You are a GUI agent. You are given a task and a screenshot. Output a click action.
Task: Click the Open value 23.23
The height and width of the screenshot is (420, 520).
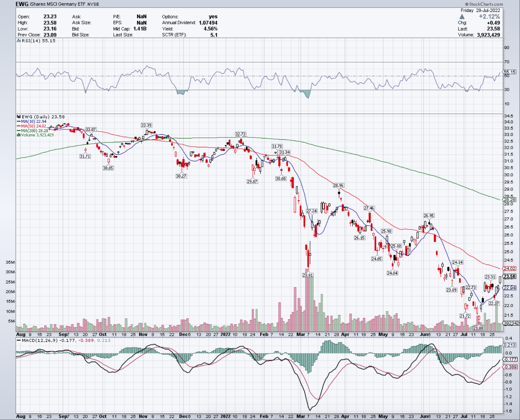50,16
